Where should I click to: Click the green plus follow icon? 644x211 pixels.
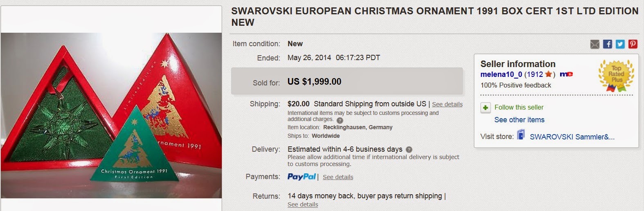tap(485, 108)
